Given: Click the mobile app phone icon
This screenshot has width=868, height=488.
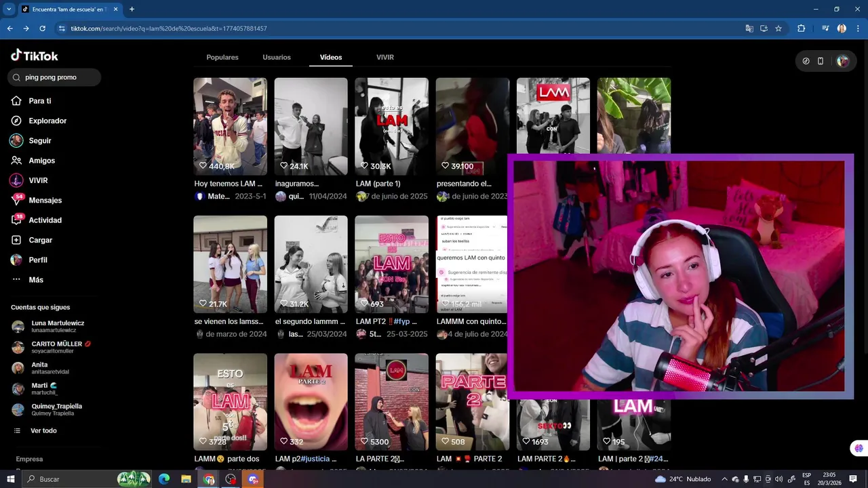Looking at the screenshot, I should point(821,61).
